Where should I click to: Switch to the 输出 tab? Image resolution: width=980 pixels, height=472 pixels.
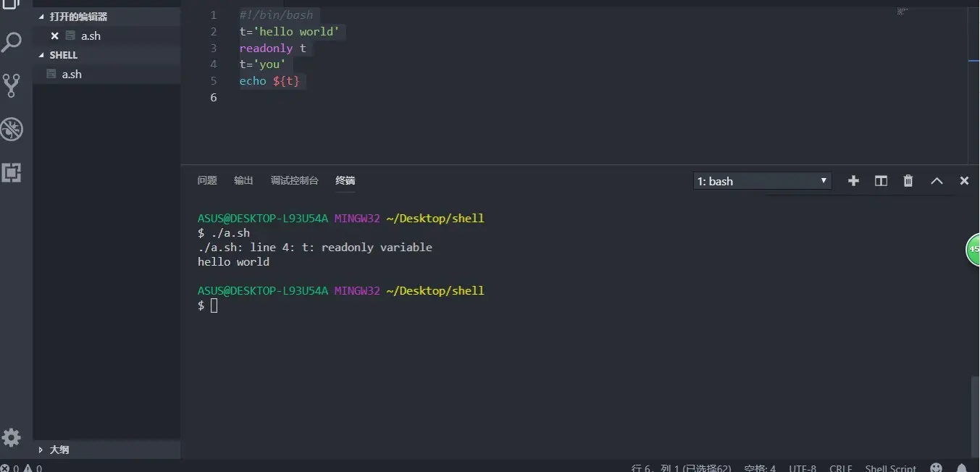[x=243, y=180]
